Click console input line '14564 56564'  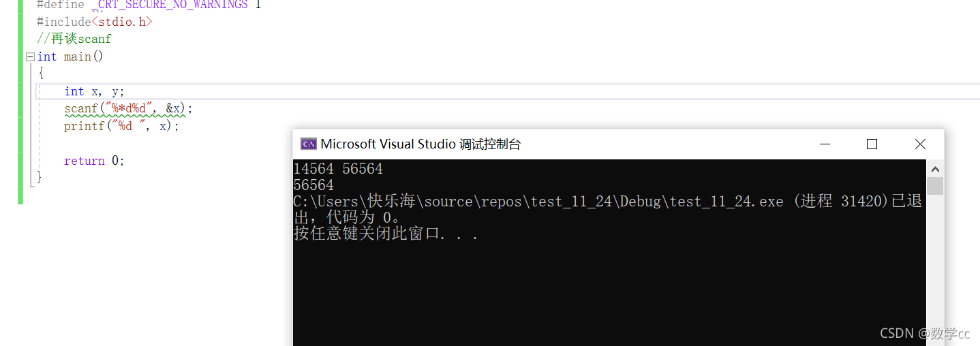click(x=338, y=168)
